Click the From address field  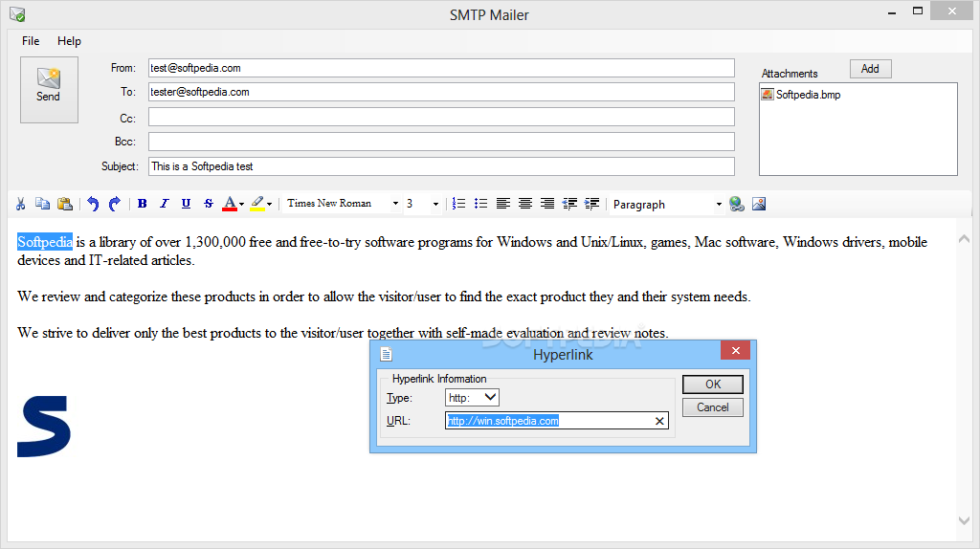tap(441, 68)
